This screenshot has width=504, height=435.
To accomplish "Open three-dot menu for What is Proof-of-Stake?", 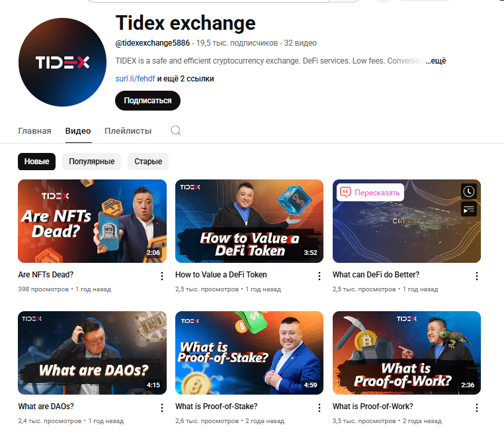I will tap(319, 408).
